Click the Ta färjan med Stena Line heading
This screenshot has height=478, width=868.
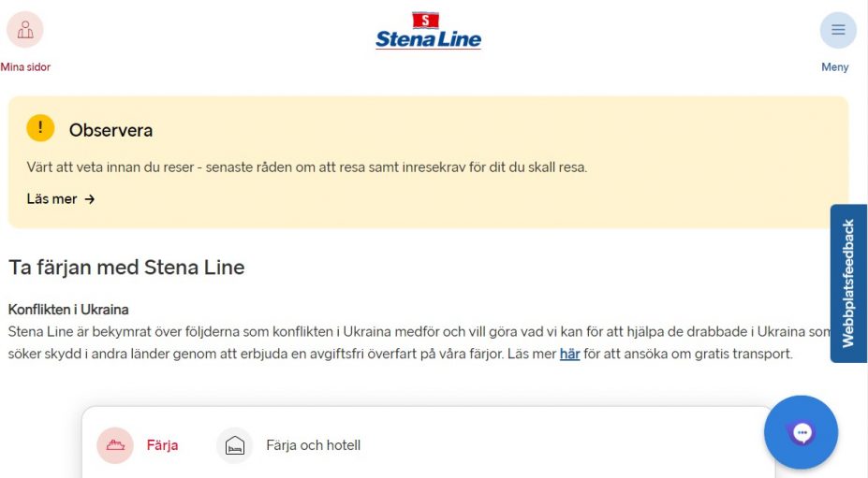point(126,268)
